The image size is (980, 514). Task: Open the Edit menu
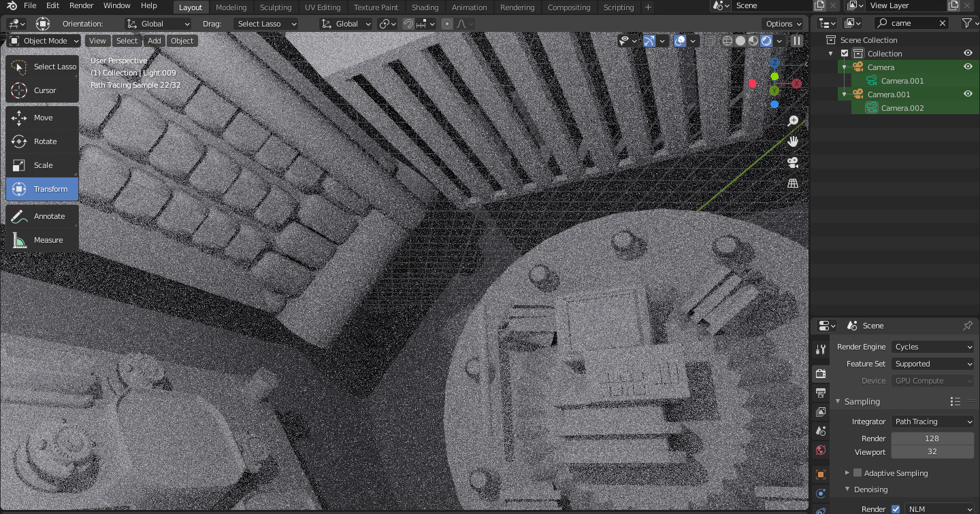coord(52,5)
